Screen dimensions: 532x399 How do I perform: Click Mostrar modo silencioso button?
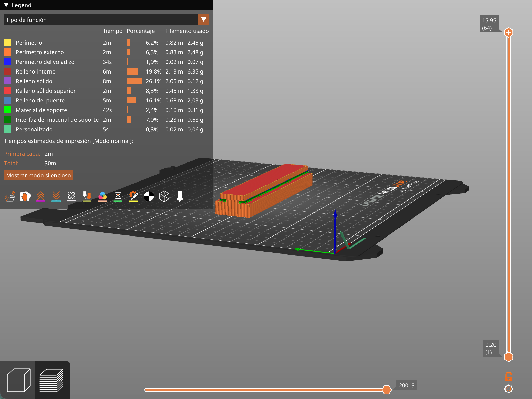coord(39,175)
